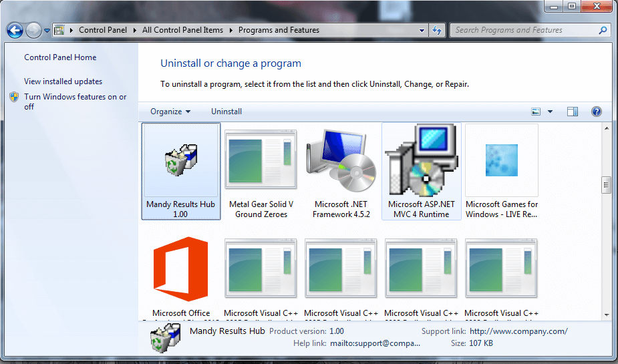Expand the address bar history dropdown
Viewport: 618px width, 364px height.
[422, 30]
